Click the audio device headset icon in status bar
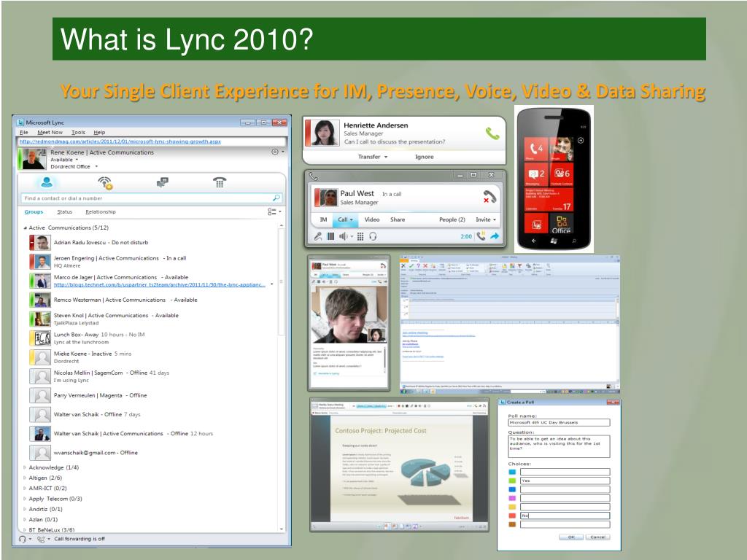 (23, 539)
